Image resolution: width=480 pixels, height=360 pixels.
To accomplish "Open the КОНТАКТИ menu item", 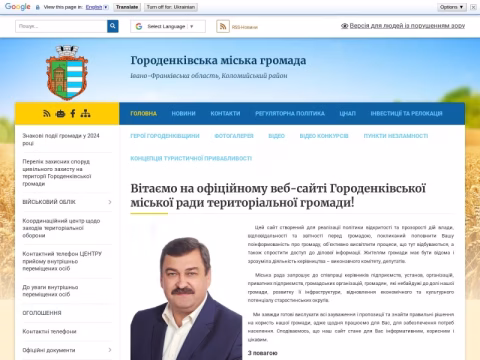I will coord(225,114).
